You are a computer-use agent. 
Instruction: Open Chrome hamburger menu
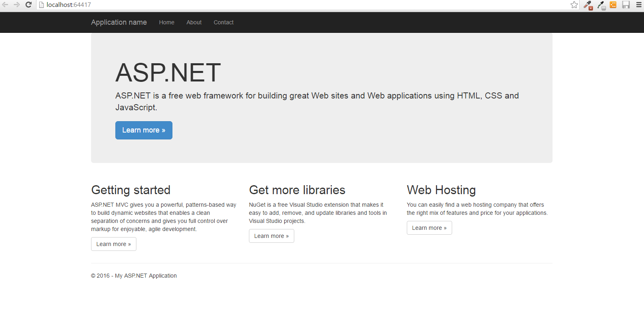coord(639,5)
